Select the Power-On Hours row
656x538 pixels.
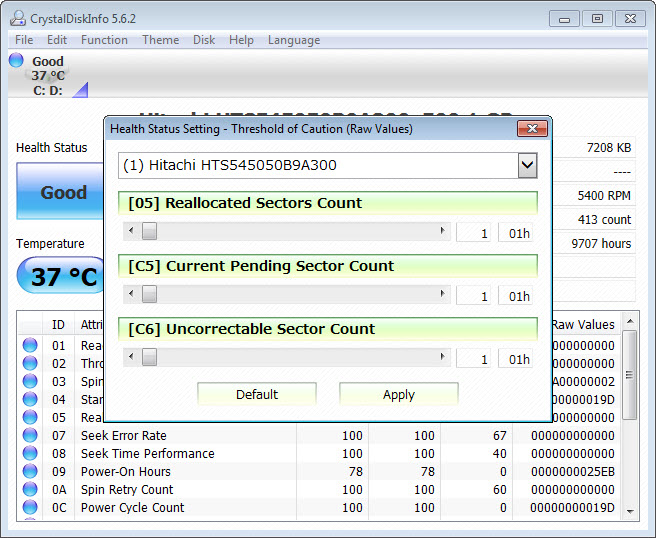click(320, 471)
